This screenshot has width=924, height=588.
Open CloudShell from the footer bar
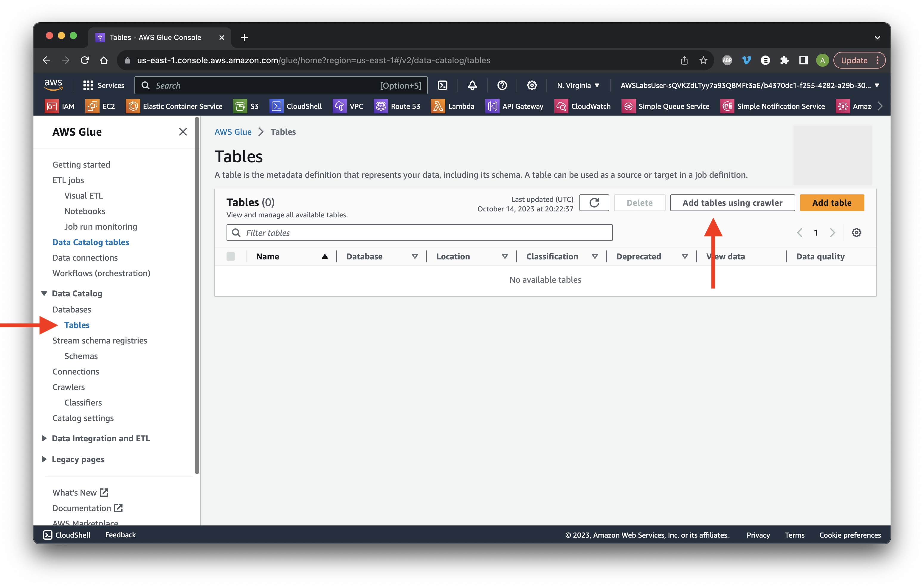pos(66,535)
